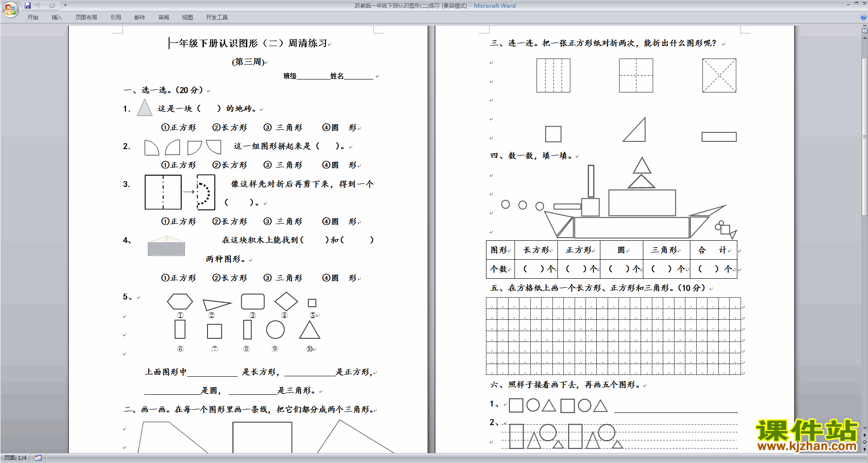Click the answer line after pattern row 1
Screen dimensions: 868x463
(676, 412)
